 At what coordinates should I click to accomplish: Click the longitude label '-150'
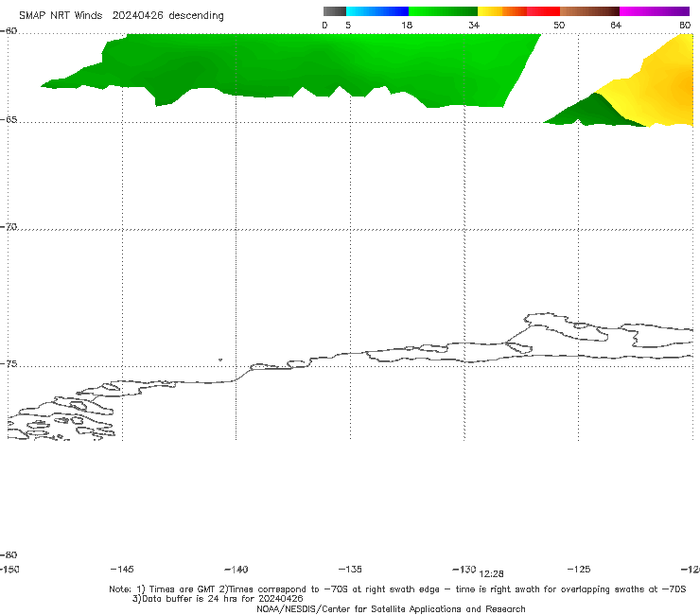click(9, 570)
